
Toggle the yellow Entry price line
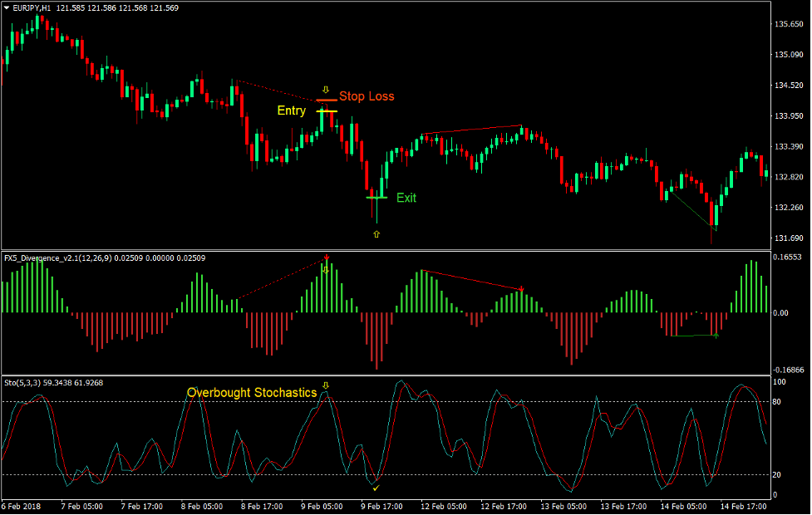pyautogui.click(x=327, y=110)
